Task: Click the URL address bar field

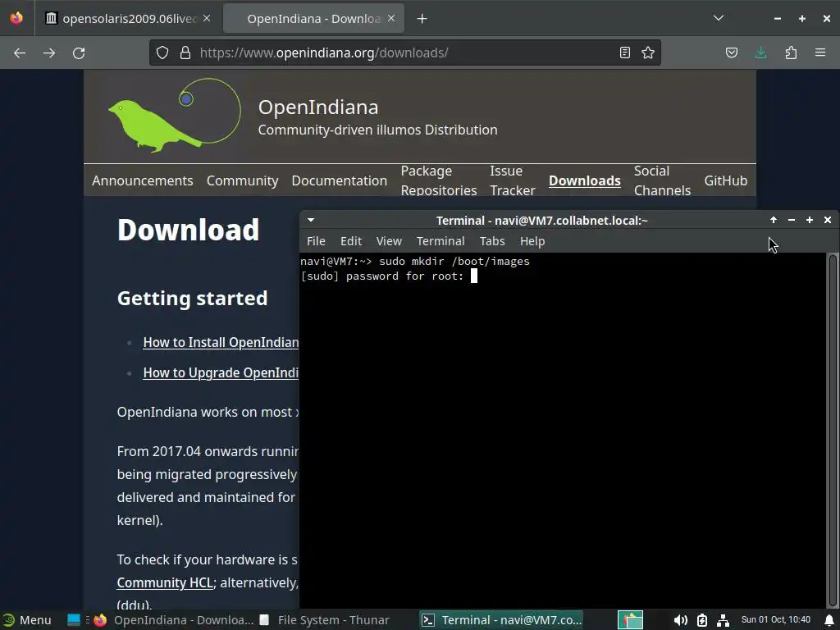Action: point(404,52)
